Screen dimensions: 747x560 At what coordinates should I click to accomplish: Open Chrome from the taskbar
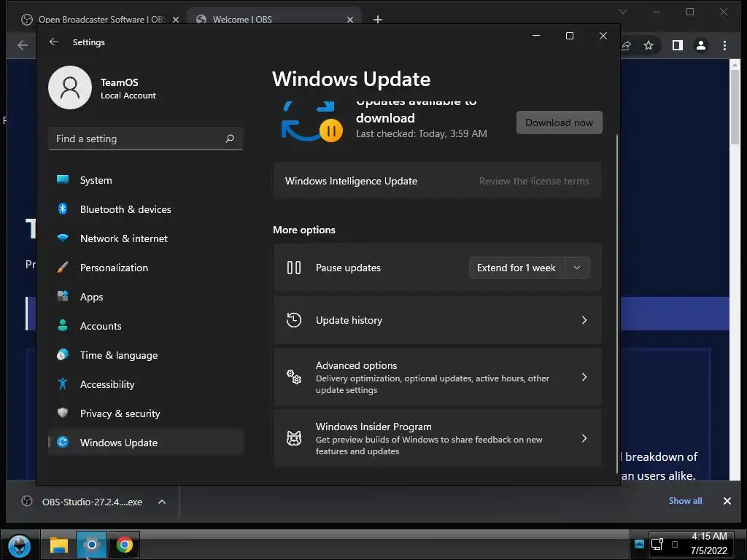tap(124, 545)
